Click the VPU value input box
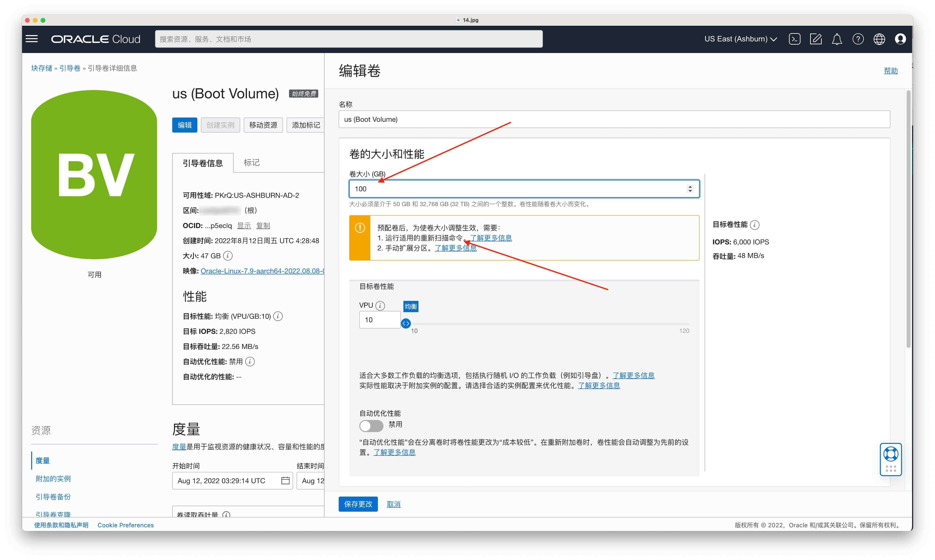935x560 pixels. pos(380,320)
